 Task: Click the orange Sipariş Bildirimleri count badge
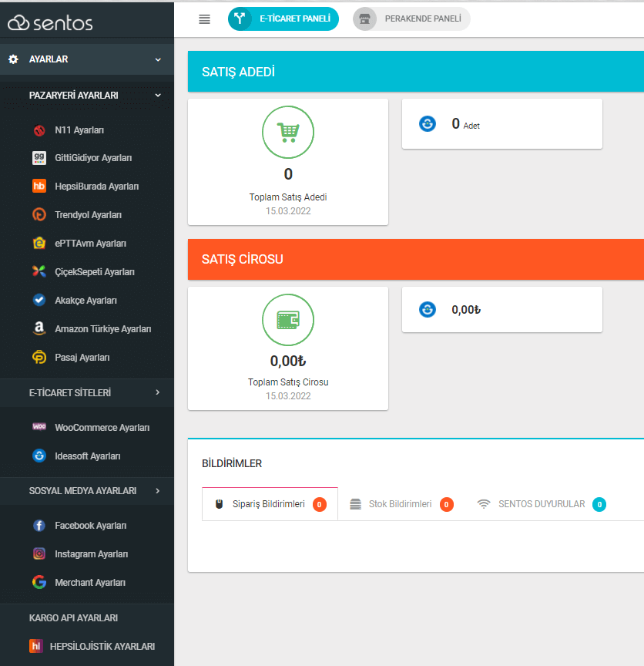319,504
